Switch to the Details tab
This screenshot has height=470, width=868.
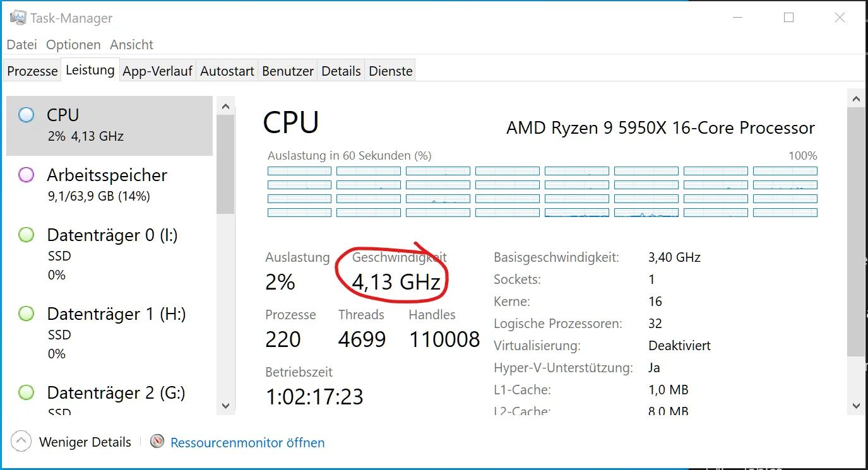[x=341, y=71]
